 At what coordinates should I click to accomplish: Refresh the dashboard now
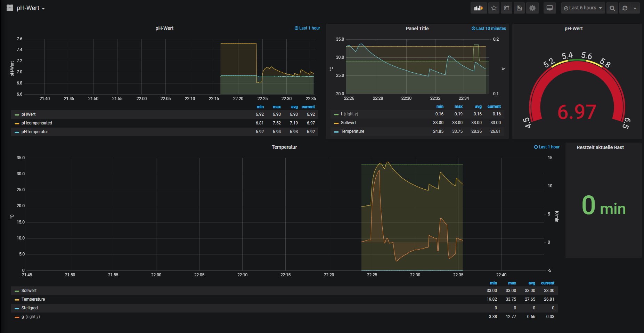pos(625,8)
